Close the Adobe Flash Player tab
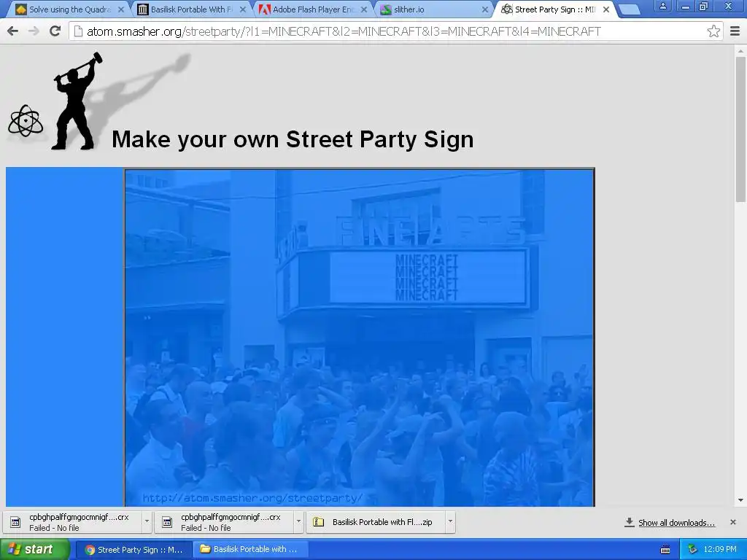This screenshot has height=560, width=747. tap(364, 9)
